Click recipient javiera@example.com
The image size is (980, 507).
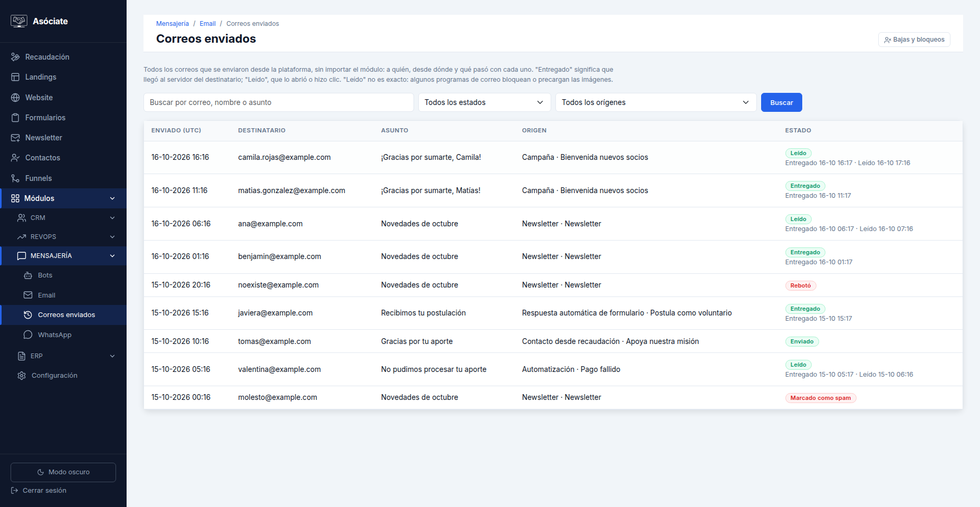point(275,313)
